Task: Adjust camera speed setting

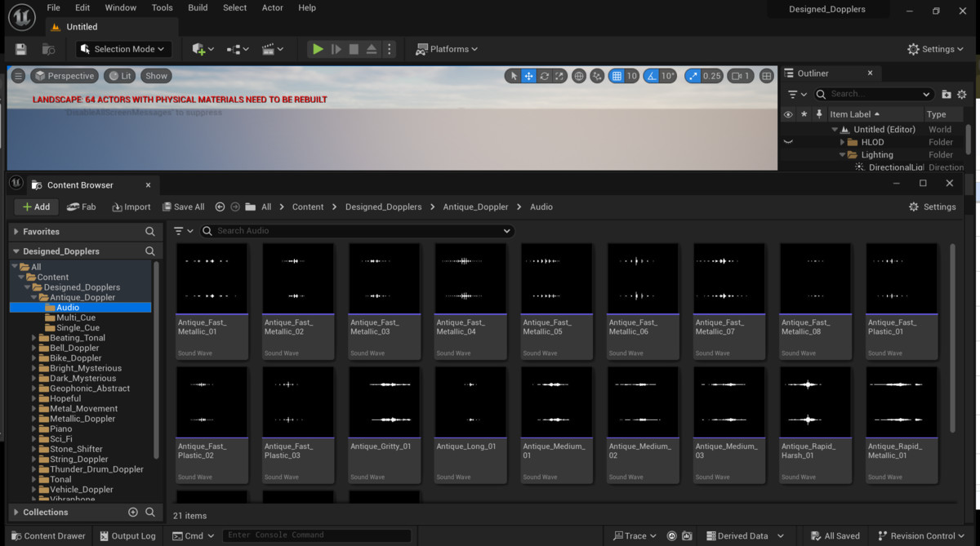Action: [x=741, y=76]
